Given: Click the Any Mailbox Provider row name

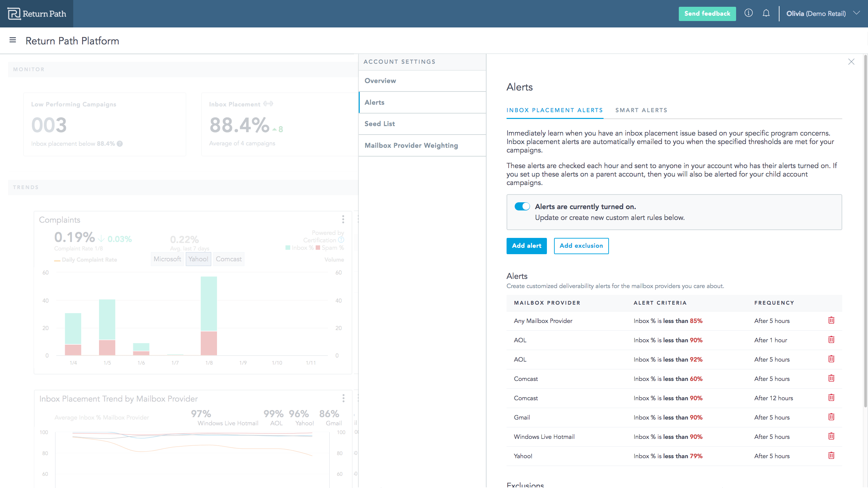Looking at the screenshot, I should [543, 321].
